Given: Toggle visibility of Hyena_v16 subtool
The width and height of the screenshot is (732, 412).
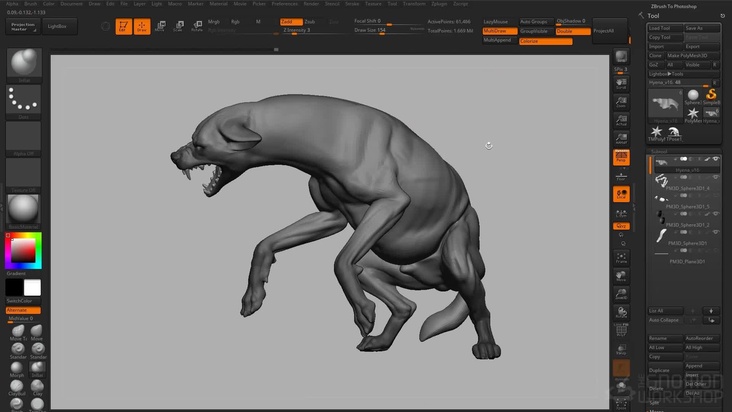Looking at the screenshot, I should click(x=717, y=159).
